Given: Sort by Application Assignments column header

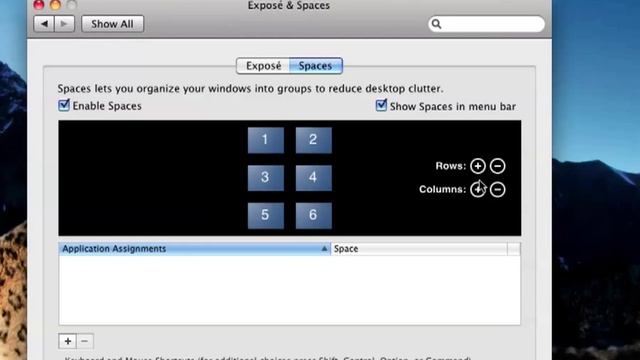Looking at the screenshot, I should point(195,249).
